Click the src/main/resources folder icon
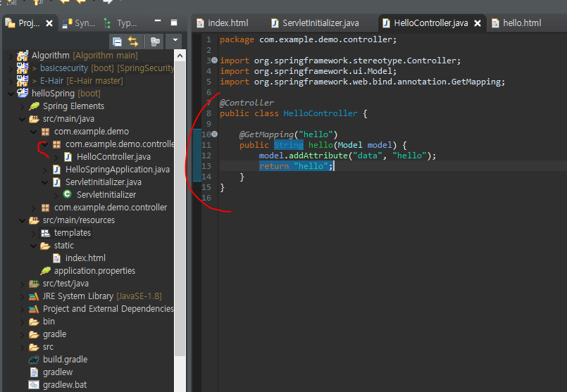Screen dimensions: 567x392 tap(34, 220)
